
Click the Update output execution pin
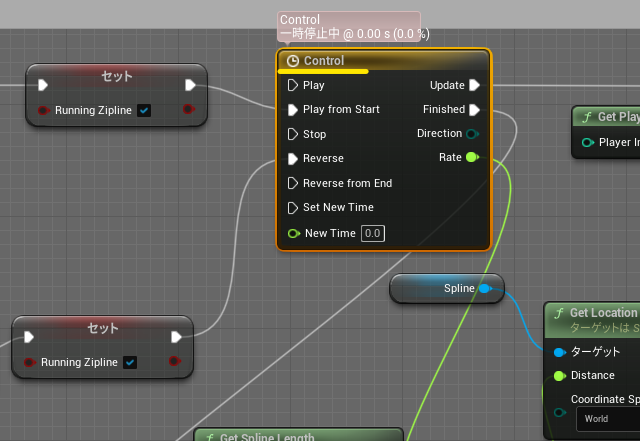pyautogui.click(x=474, y=85)
